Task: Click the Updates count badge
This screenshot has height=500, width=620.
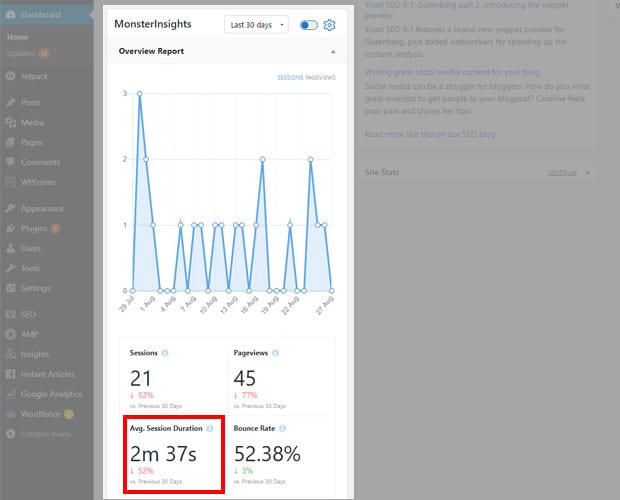Action: (44, 53)
